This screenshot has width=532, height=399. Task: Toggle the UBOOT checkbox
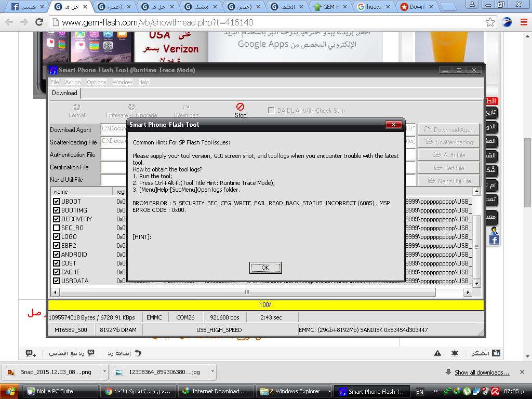coord(56,201)
